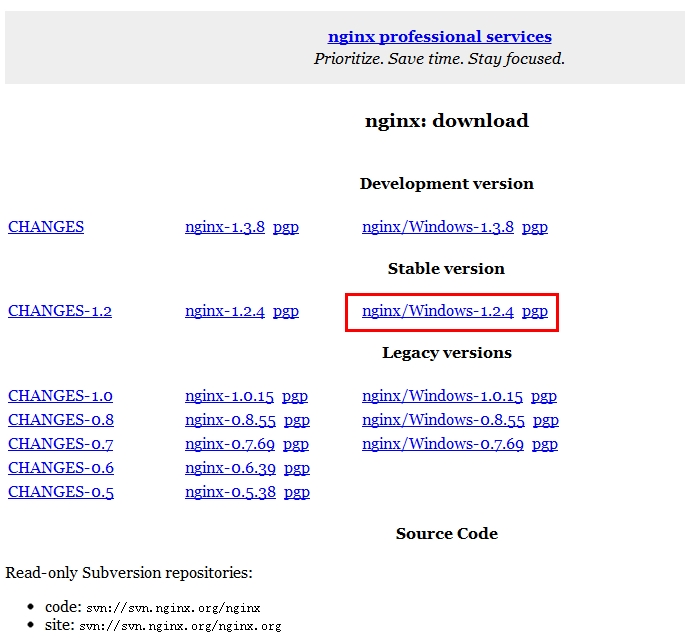Open pgp signature for nginx-0.5.38
This screenshot has height=638, width=685.
pos(297,493)
